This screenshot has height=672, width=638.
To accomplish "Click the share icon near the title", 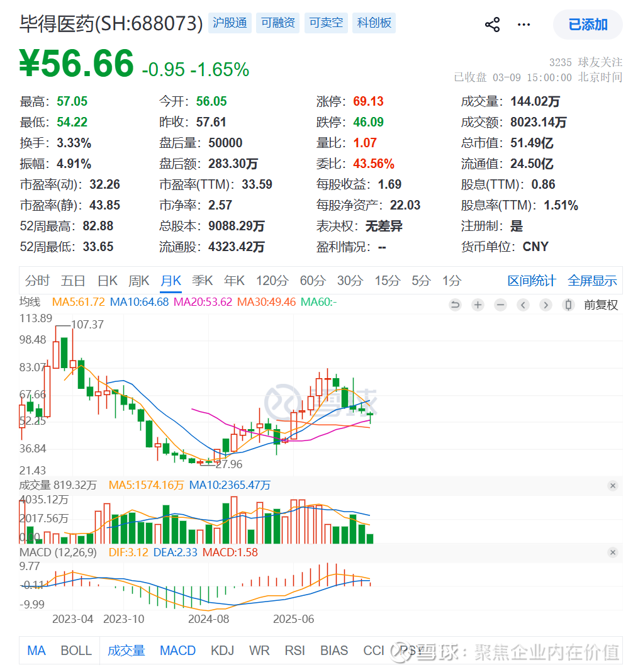I will [492, 25].
